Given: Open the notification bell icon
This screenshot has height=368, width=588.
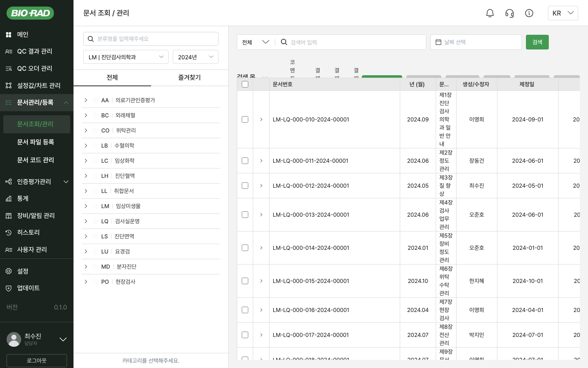Looking at the screenshot, I should tap(490, 13).
